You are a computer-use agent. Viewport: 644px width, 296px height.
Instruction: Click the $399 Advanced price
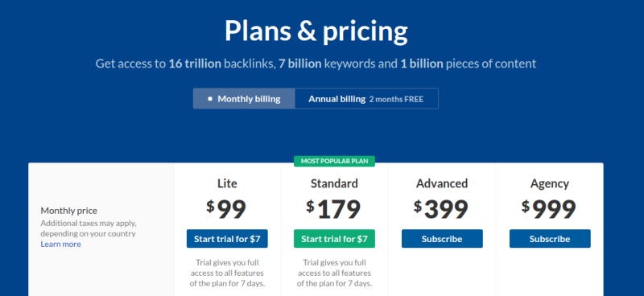click(x=441, y=209)
